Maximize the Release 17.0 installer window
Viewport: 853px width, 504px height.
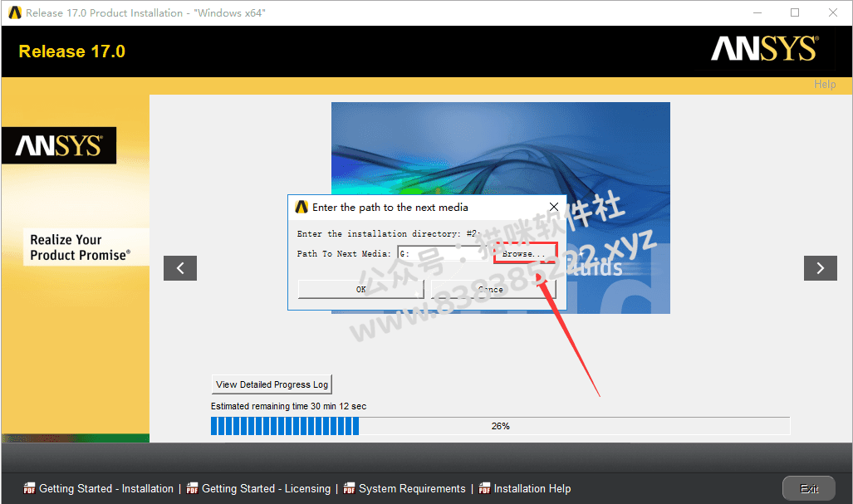tap(795, 12)
